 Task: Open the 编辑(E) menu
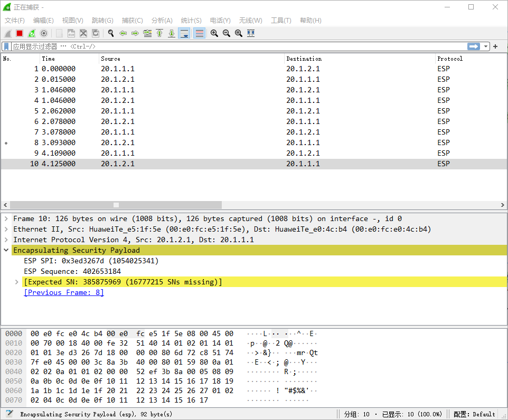[43, 21]
